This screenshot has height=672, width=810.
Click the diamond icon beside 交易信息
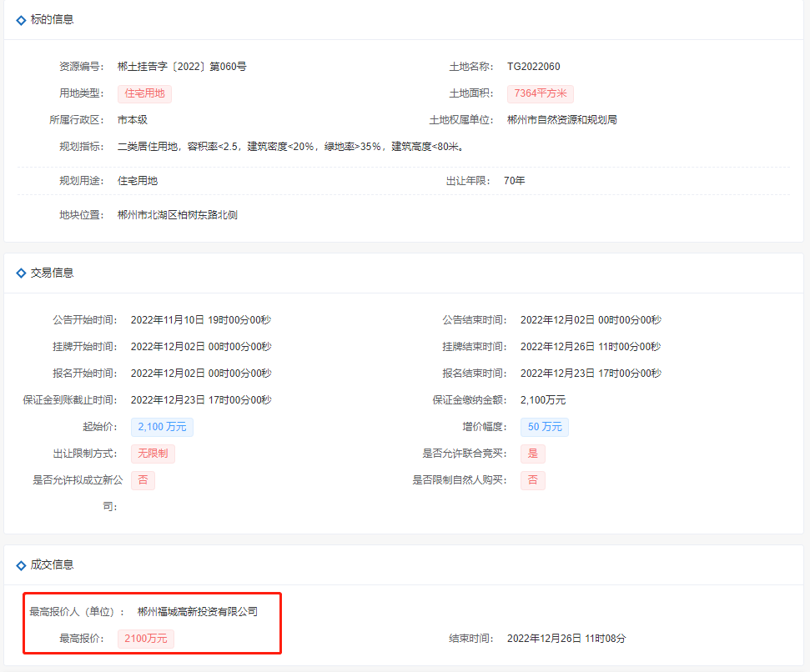[21, 273]
